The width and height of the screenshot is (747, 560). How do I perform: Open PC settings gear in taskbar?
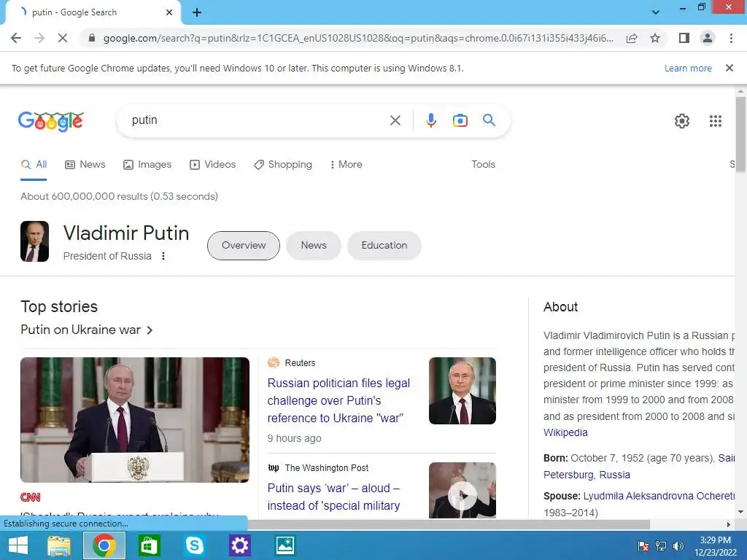239,545
